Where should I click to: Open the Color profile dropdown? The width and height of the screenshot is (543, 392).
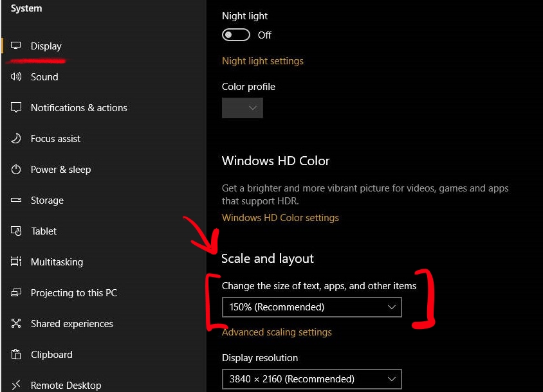pyautogui.click(x=243, y=108)
